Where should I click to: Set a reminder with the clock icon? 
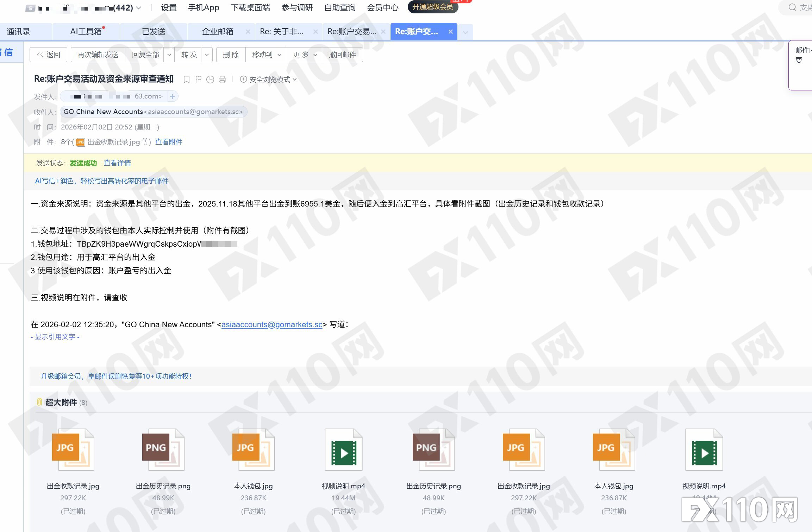point(210,80)
